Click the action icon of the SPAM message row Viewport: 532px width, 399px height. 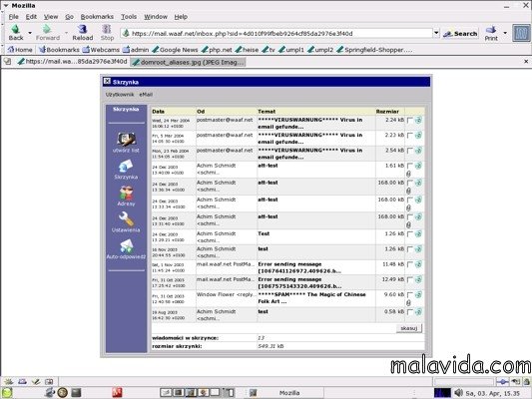pos(418,295)
